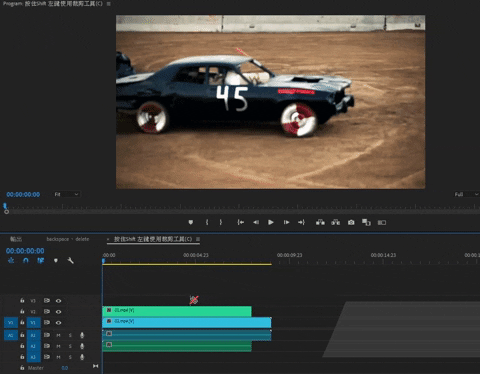Open the Fit zoom level dropdown

coord(67,194)
